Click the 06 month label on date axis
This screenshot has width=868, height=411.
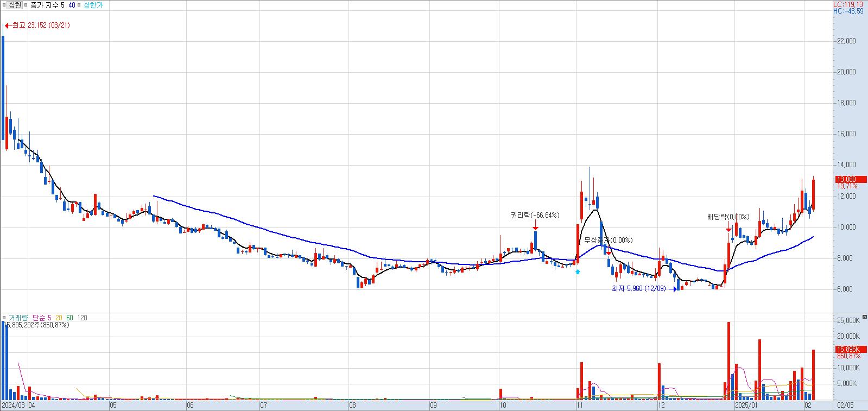coord(190,405)
